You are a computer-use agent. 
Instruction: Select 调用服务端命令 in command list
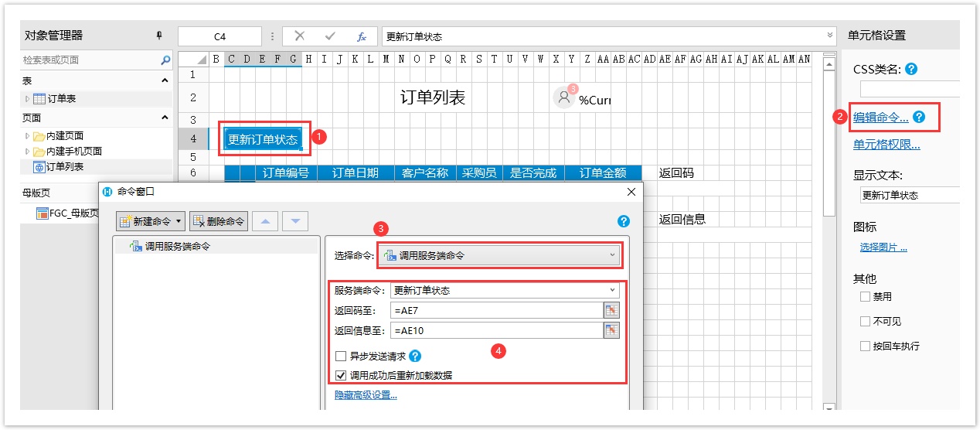(x=177, y=246)
